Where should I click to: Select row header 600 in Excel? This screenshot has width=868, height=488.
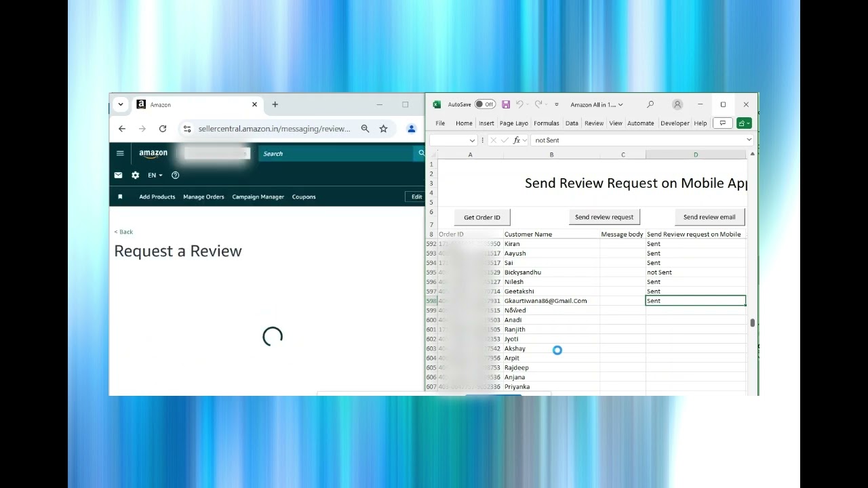(x=431, y=320)
